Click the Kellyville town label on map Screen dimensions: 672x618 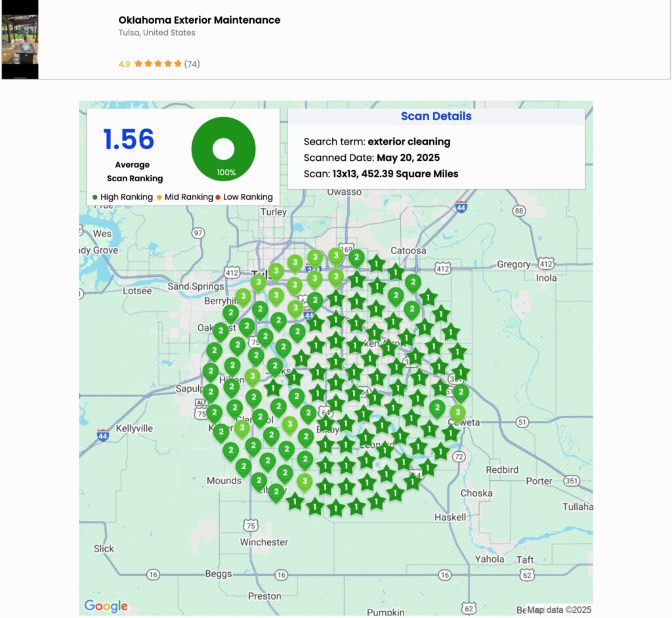pos(135,428)
